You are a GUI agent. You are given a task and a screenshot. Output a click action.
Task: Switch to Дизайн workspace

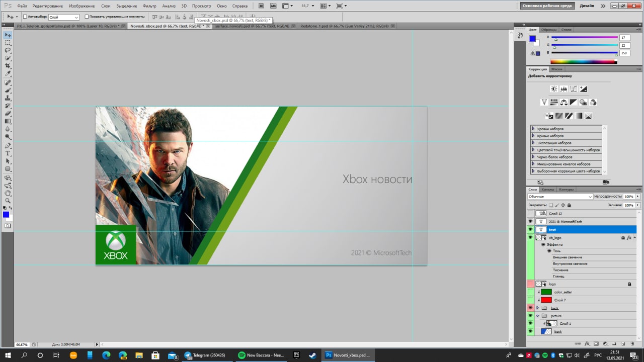click(x=587, y=6)
